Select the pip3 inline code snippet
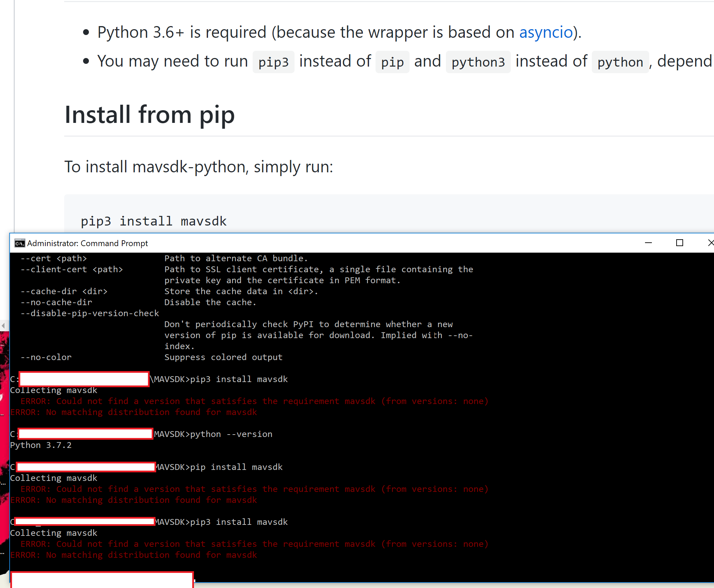714x588 pixels. (273, 62)
